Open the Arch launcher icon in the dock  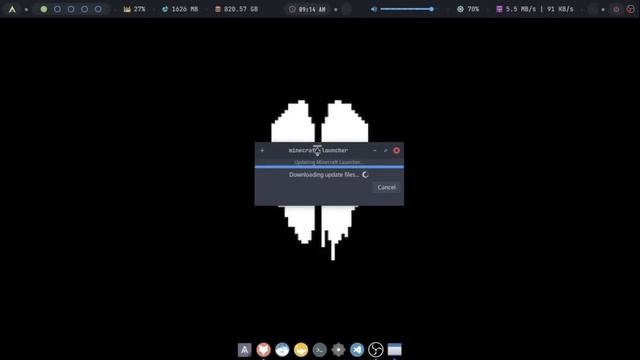click(x=244, y=350)
